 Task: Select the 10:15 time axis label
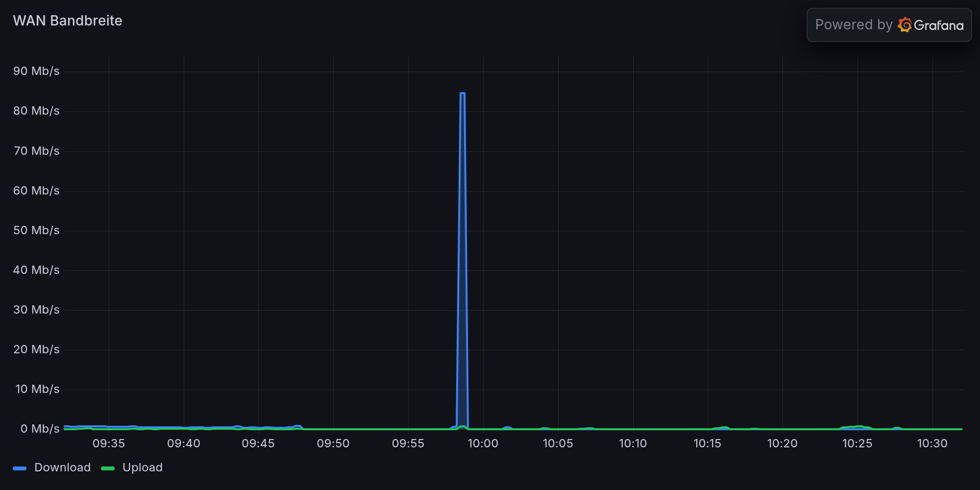[x=707, y=443]
